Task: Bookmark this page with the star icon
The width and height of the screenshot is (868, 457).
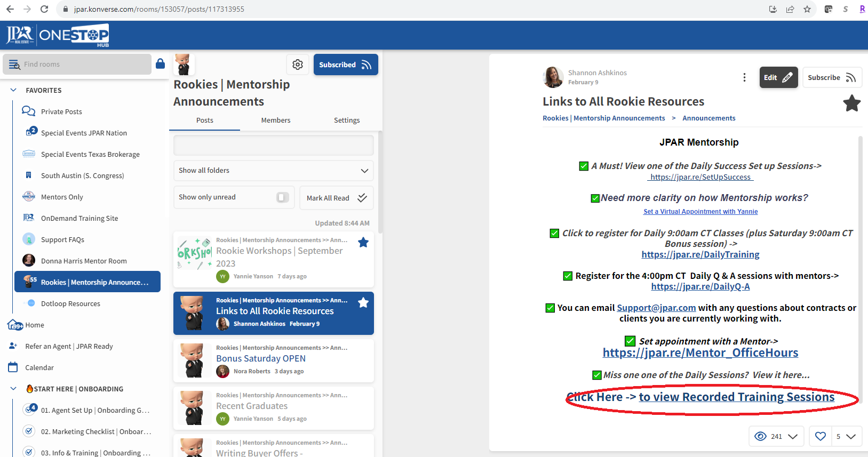Action: (x=807, y=9)
